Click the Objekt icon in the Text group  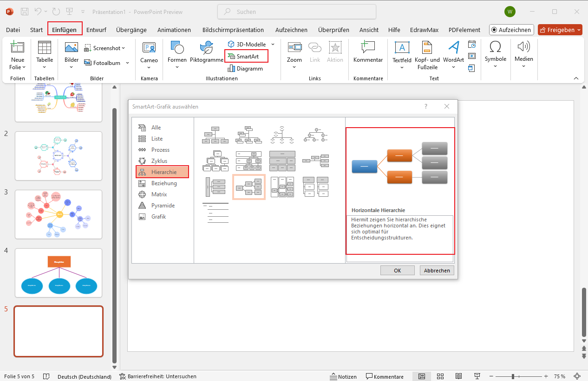coord(472,68)
